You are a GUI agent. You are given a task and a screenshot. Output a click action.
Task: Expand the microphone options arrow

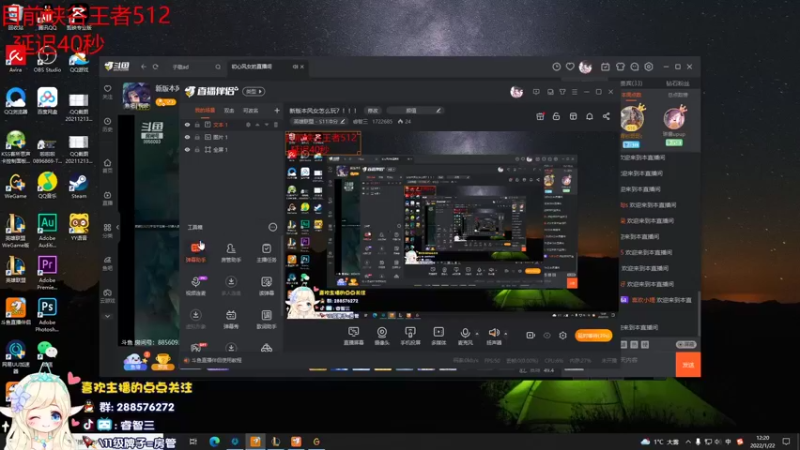tap(477, 334)
